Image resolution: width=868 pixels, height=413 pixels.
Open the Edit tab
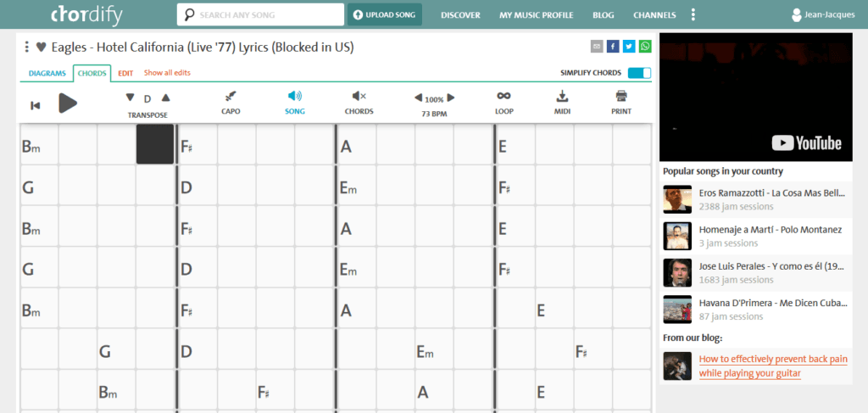pyautogui.click(x=125, y=73)
